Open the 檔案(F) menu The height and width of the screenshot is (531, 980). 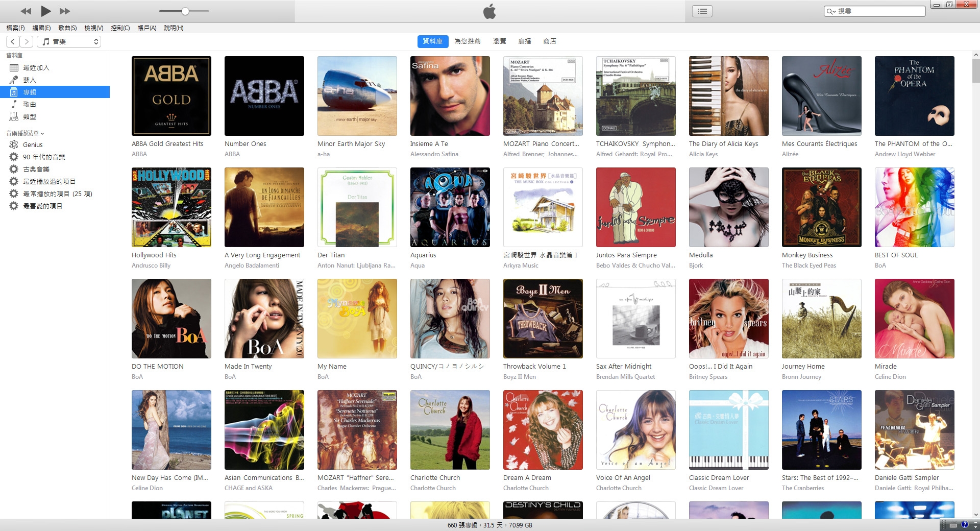click(x=15, y=28)
